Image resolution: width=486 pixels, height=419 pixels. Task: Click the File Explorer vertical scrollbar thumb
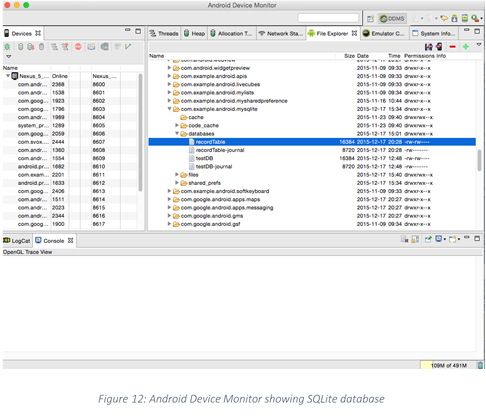pos(479,160)
